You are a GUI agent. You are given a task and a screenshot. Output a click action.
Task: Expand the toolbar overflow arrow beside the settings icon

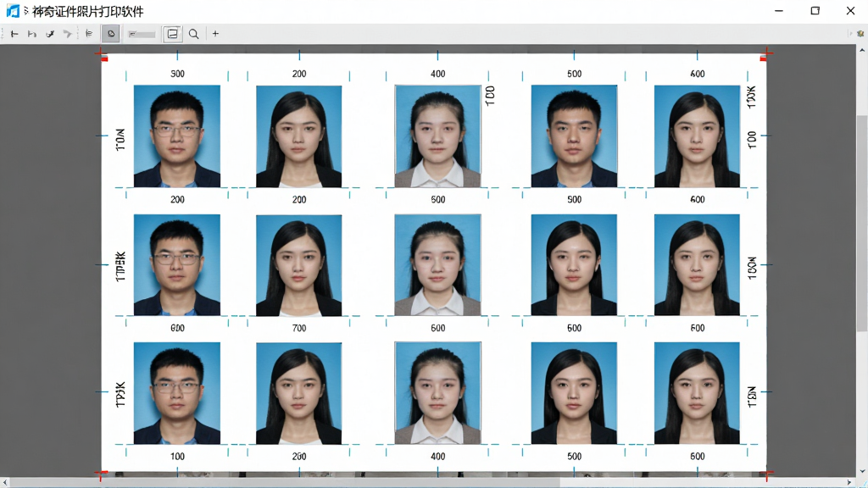pyautogui.click(x=851, y=34)
